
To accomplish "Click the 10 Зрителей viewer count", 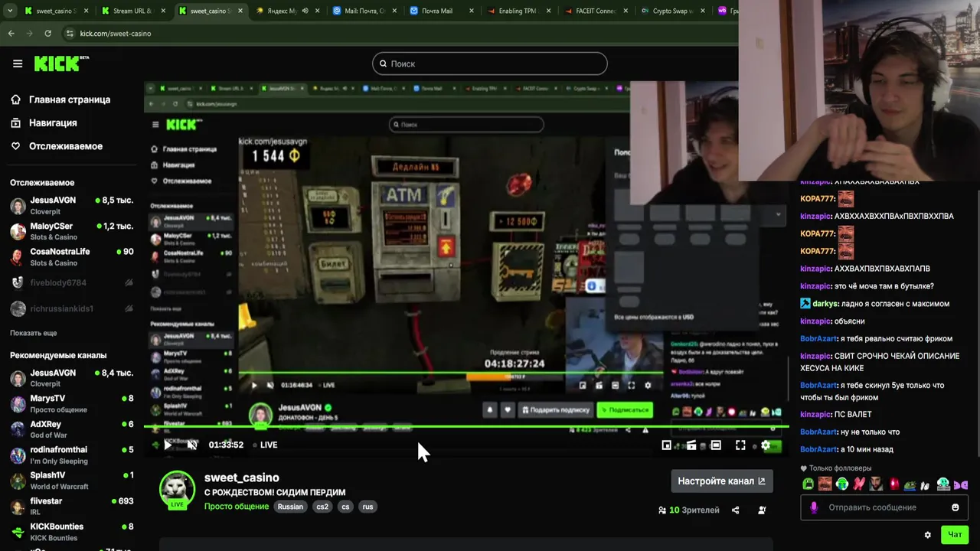I will pyautogui.click(x=688, y=510).
